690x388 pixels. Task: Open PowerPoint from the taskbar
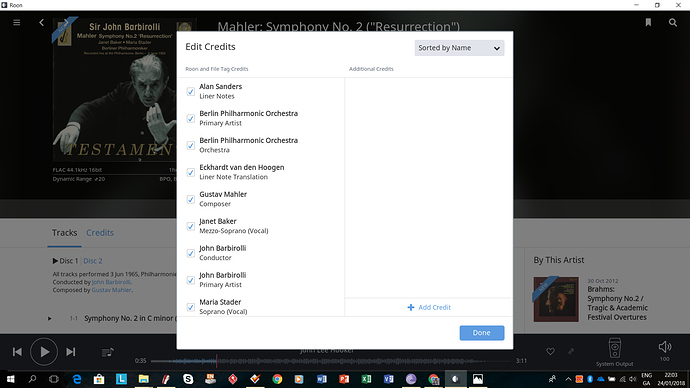tap(344, 379)
